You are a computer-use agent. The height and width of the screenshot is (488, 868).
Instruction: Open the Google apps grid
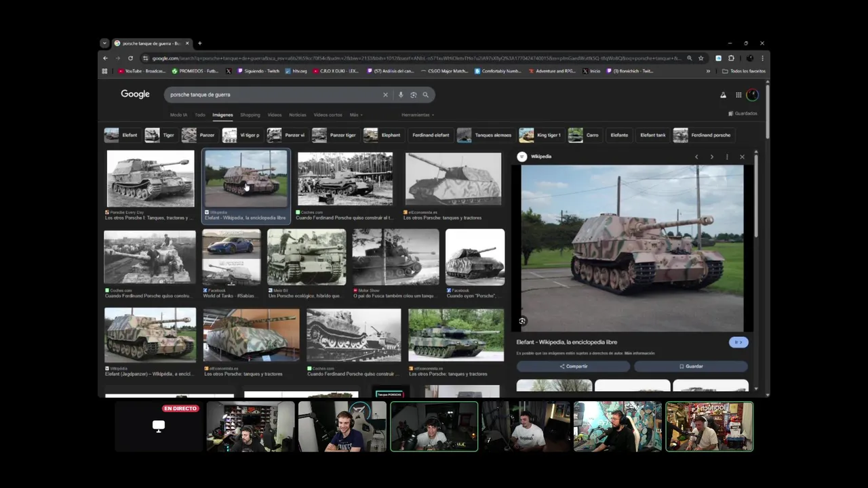(738, 95)
